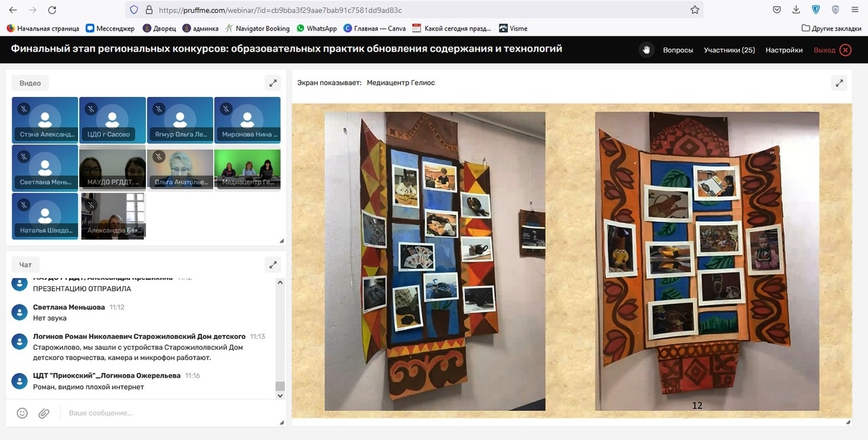The image size is (868, 440).
Task: Open the browser downloads panel
Action: [x=796, y=10]
